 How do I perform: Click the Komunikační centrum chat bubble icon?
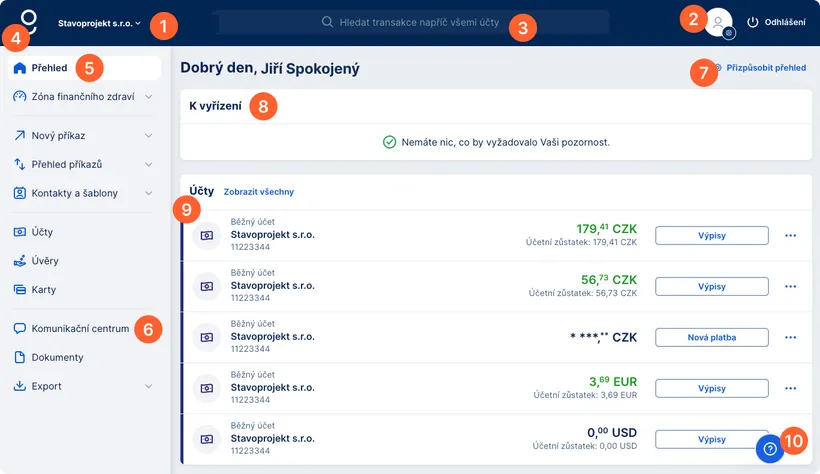(x=20, y=328)
